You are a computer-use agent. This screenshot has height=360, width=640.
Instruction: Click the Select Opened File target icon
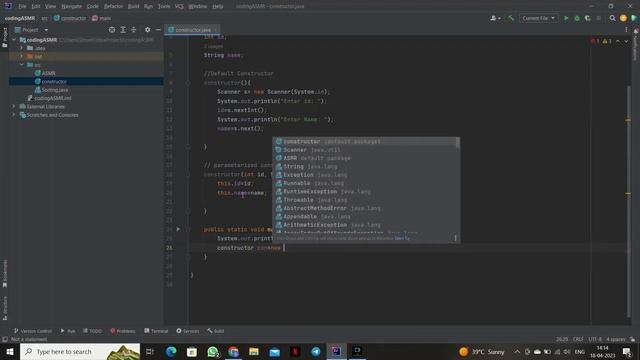coord(112,30)
